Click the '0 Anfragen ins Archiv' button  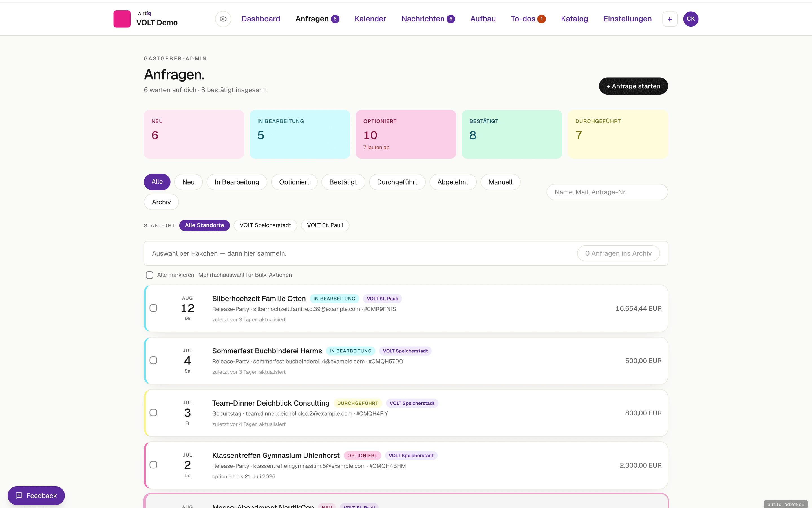pos(618,253)
